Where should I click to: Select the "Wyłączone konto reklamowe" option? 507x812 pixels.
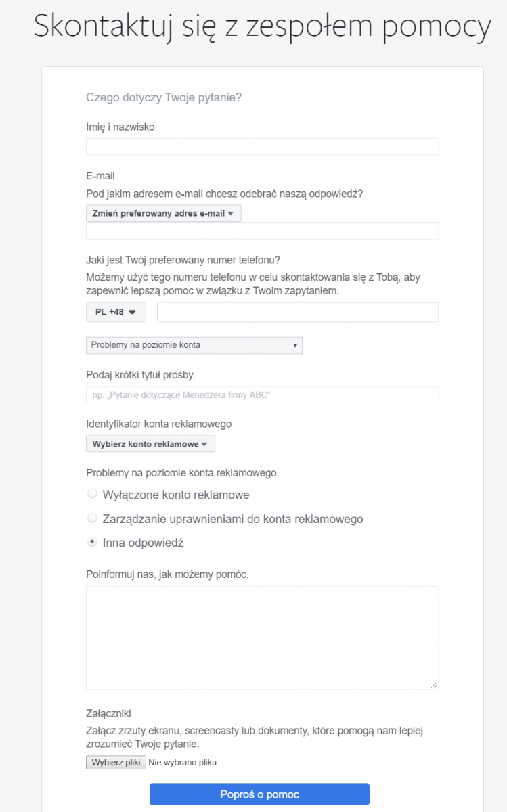pyautogui.click(x=92, y=493)
